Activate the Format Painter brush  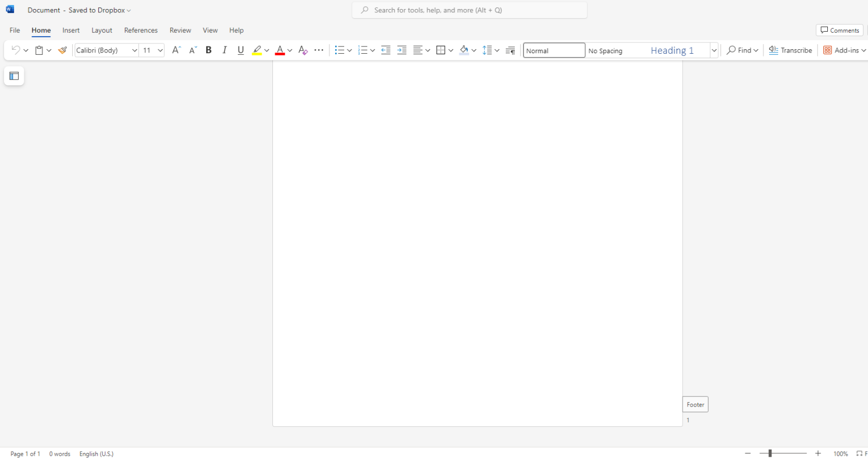tap(62, 50)
